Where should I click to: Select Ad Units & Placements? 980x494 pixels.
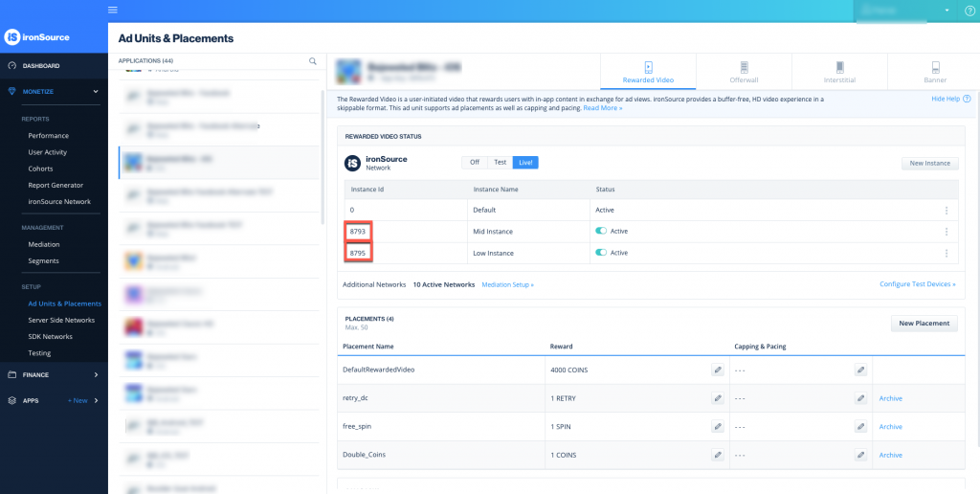point(64,303)
